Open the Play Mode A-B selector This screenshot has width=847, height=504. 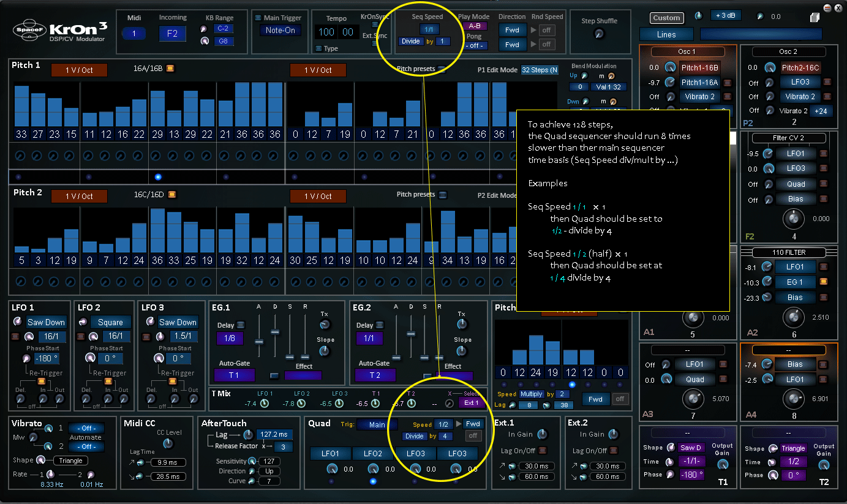point(475,26)
